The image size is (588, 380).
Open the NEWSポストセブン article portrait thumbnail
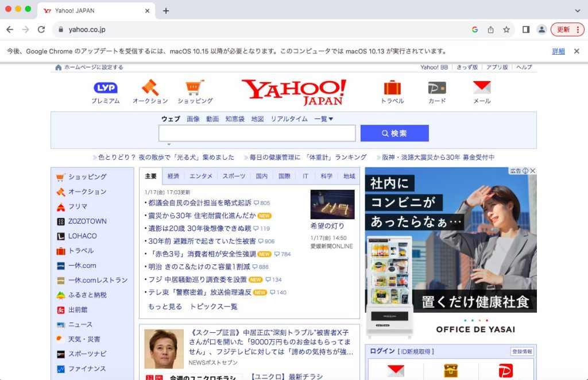click(x=164, y=349)
